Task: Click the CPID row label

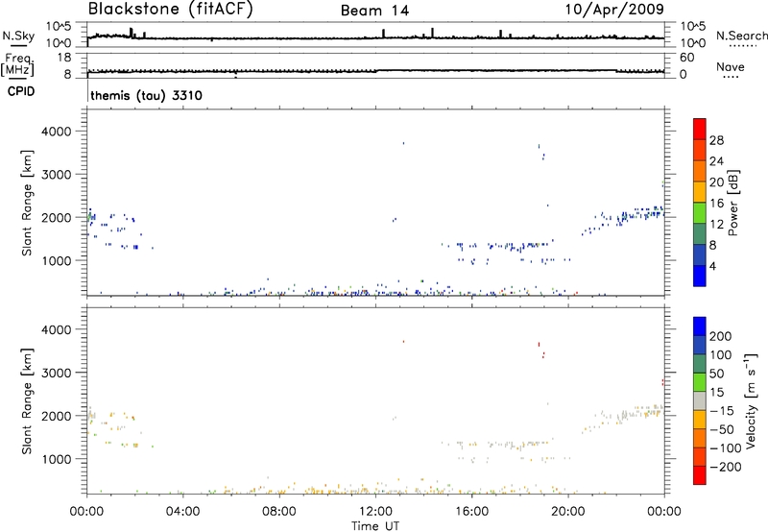Action: pyautogui.click(x=21, y=91)
